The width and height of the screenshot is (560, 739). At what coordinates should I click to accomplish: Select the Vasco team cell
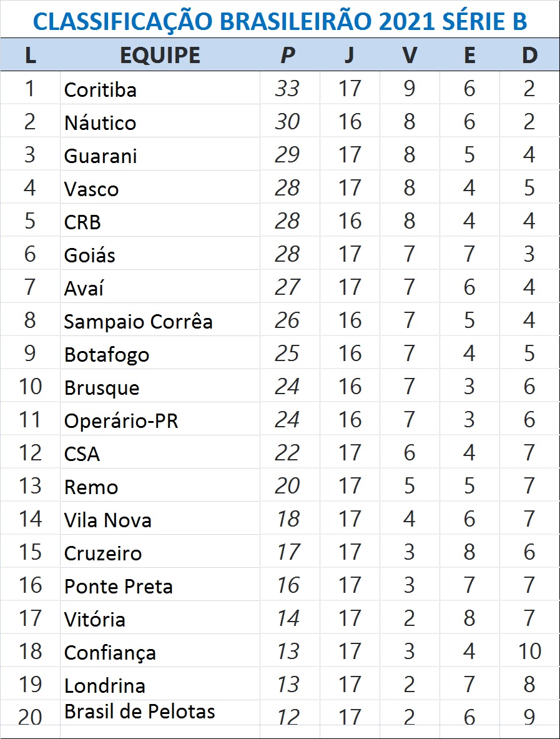pos(92,189)
